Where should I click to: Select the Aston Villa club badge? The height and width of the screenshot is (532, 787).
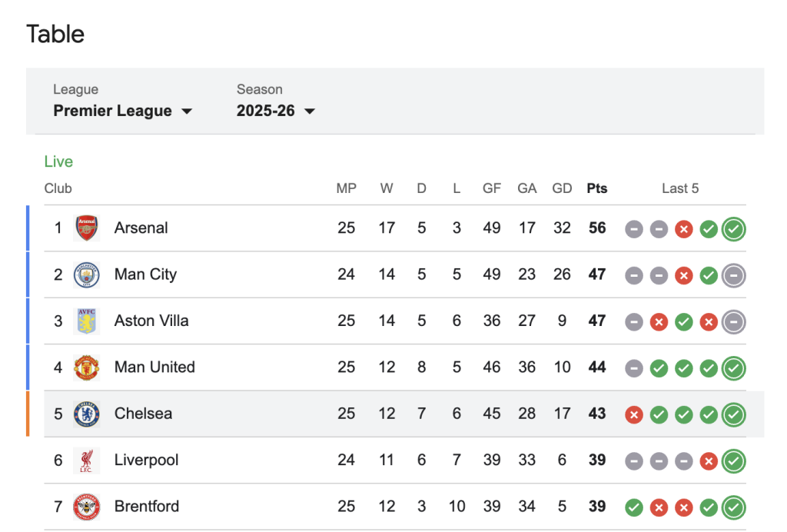point(87,321)
